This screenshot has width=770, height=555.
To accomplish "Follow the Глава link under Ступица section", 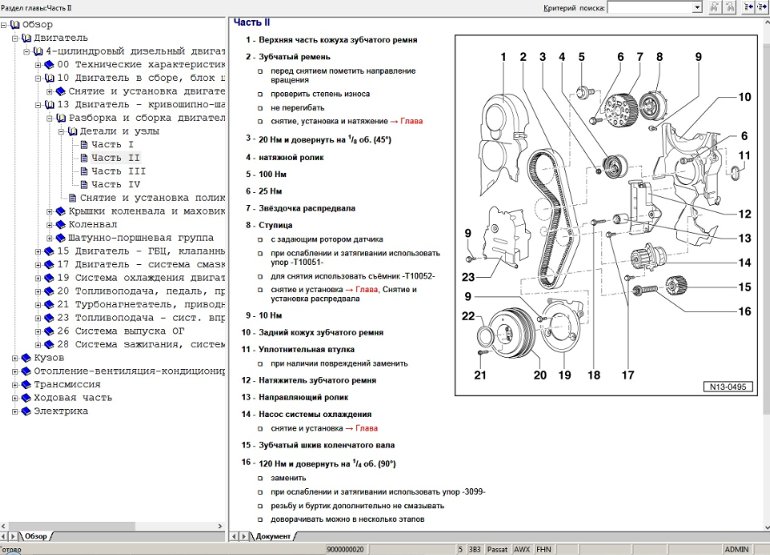I will click(366, 290).
